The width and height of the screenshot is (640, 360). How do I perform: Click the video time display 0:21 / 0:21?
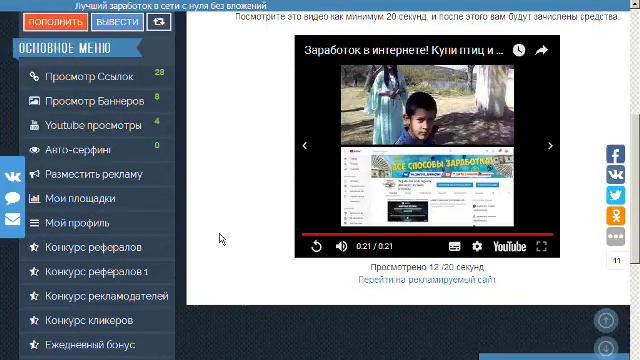pos(374,247)
